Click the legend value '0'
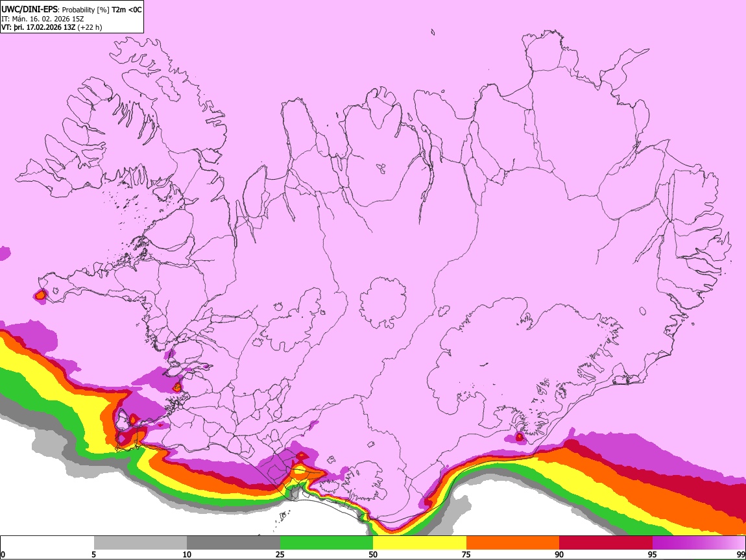The width and height of the screenshot is (746, 560). [x=3, y=555]
